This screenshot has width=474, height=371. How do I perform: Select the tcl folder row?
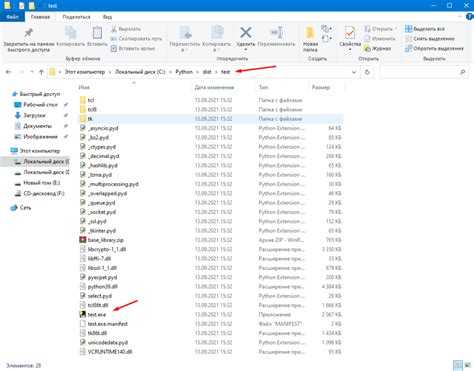tap(211, 100)
